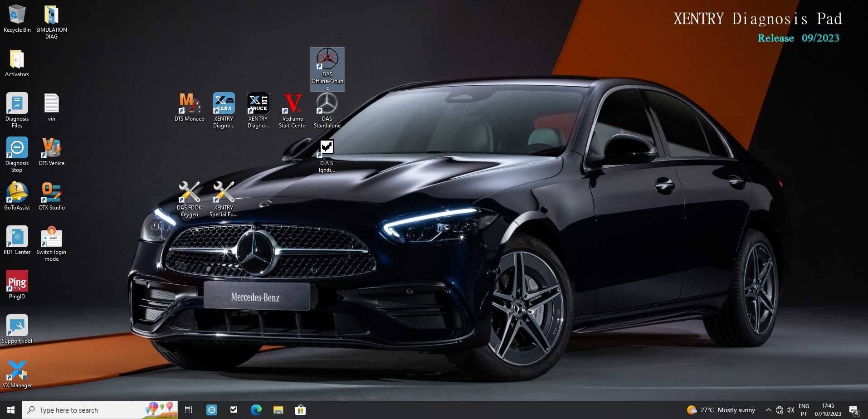Open the clock showing 17:45
The width and height of the screenshot is (868, 419).
[828, 410]
